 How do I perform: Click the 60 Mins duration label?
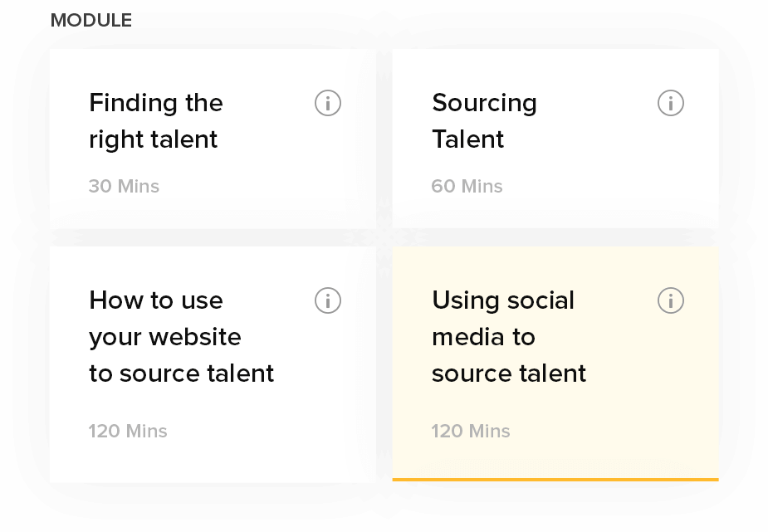(467, 187)
